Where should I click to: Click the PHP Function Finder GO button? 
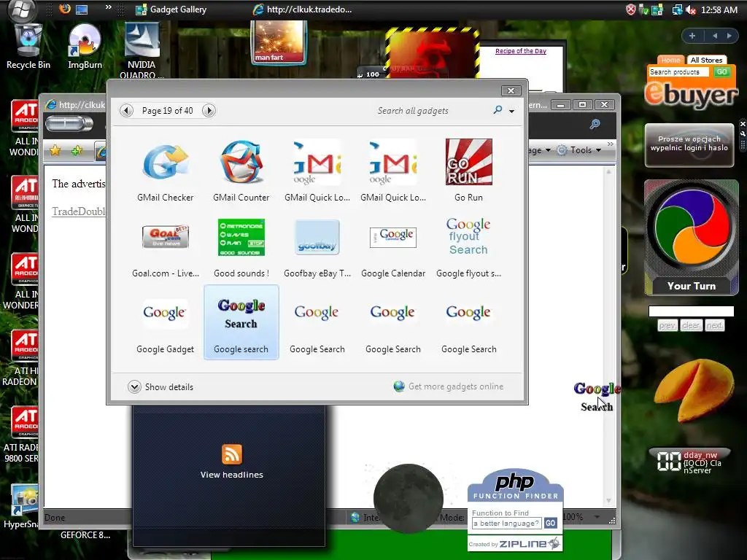point(550,523)
